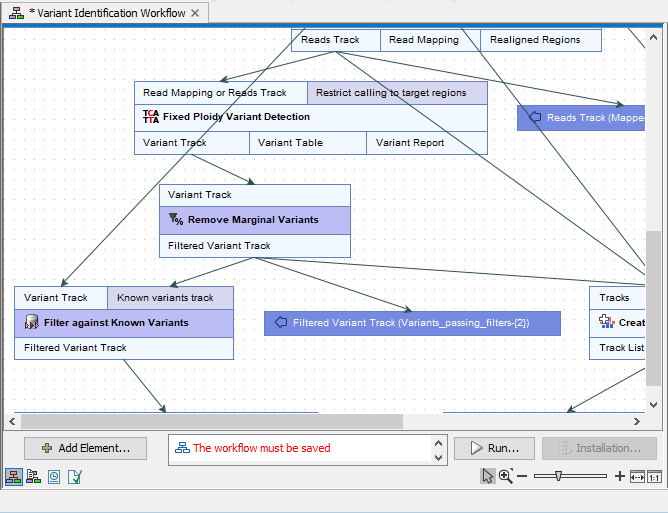Reset zoom with the 1:1 icon
Viewport: 668px width, 513px height.
(x=655, y=477)
